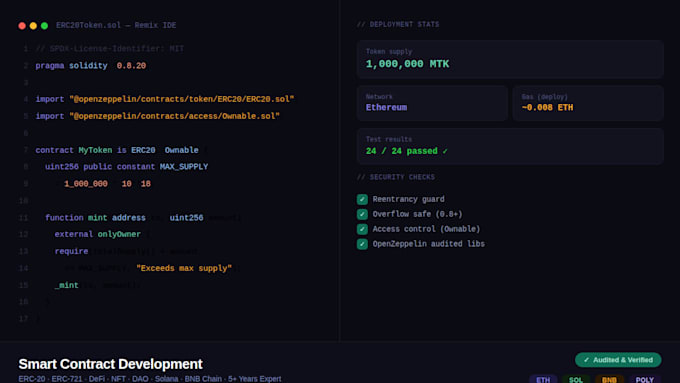Click the Token supply 1,000,000 MTK value
The height and width of the screenshot is (383, 680).
(x=407, y=64)
